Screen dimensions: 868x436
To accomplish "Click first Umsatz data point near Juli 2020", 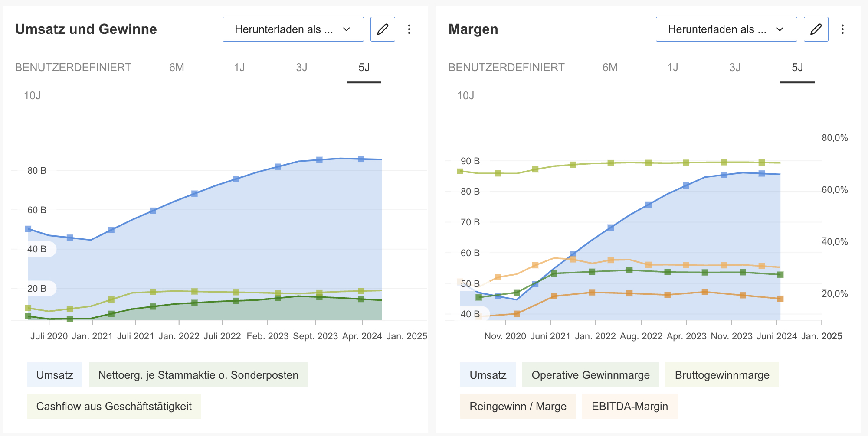I will pos(28,229).
